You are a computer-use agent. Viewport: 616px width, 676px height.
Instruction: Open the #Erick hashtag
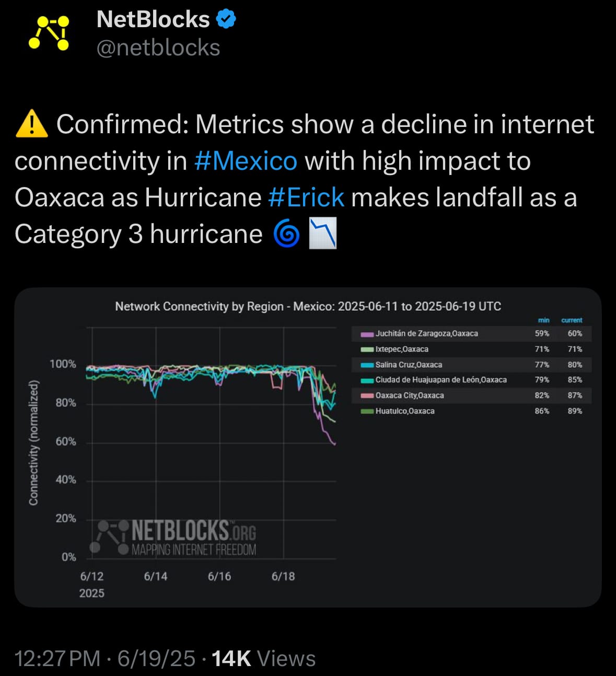click(x=306, y=197)
